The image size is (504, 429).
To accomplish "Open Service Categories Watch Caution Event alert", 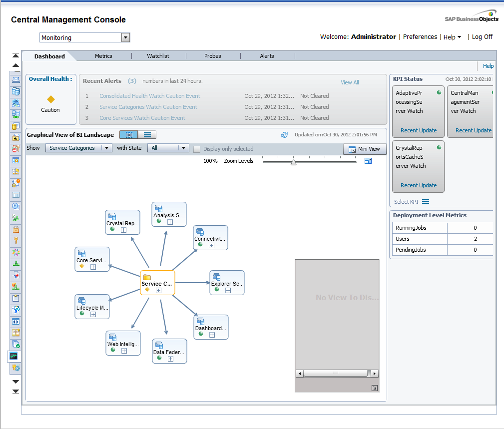I will tap(148, 107).
